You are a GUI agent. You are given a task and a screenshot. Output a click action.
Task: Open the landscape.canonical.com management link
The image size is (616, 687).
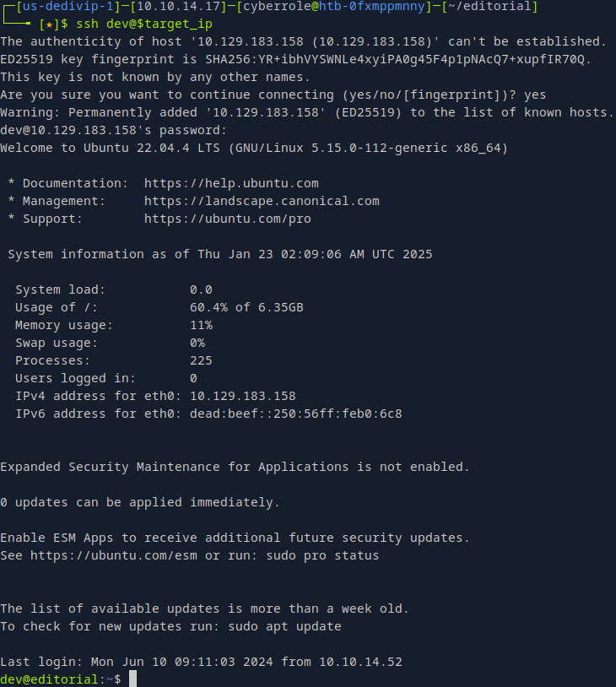tap(262, 201)
